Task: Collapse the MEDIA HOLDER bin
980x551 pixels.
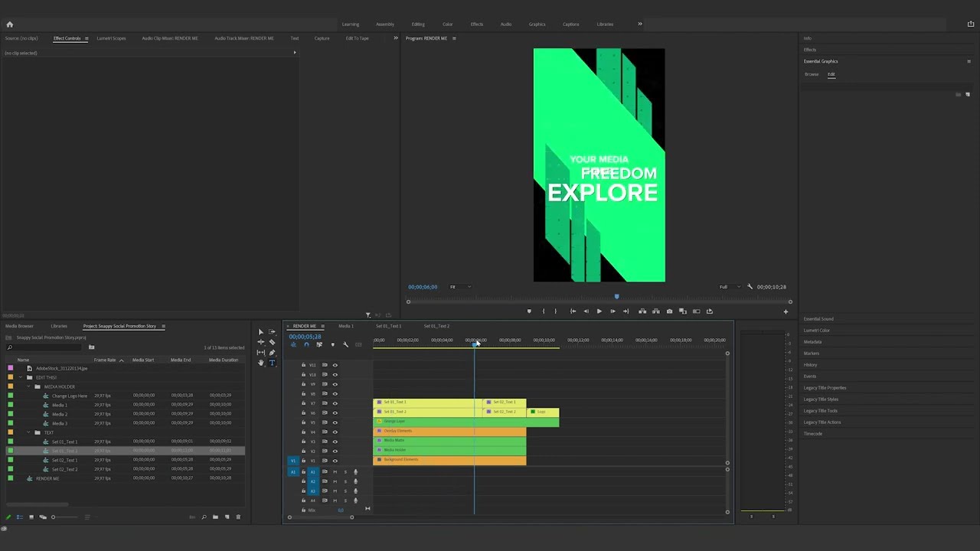Action: pyautogui.click(x=28, y=386)
